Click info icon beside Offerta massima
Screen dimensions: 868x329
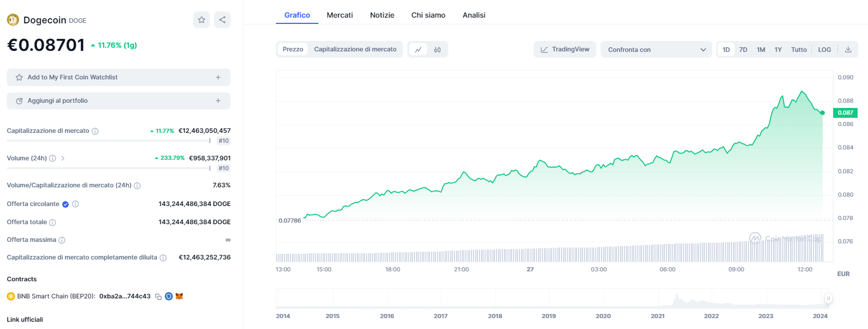62,240
